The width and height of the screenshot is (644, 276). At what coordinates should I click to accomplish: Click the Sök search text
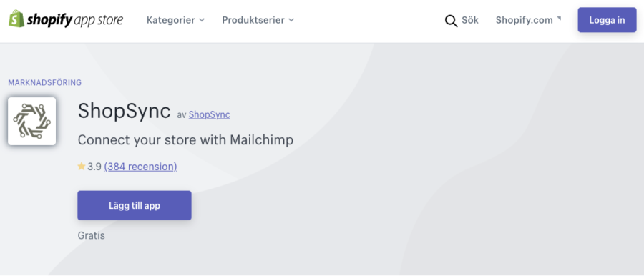click(x=470, y=20)
